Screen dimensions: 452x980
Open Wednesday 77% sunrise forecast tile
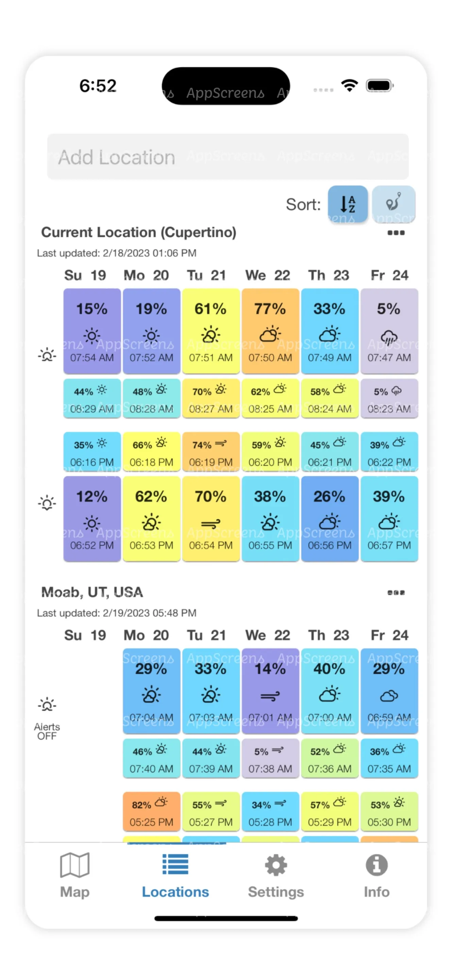tap(270, 331)
